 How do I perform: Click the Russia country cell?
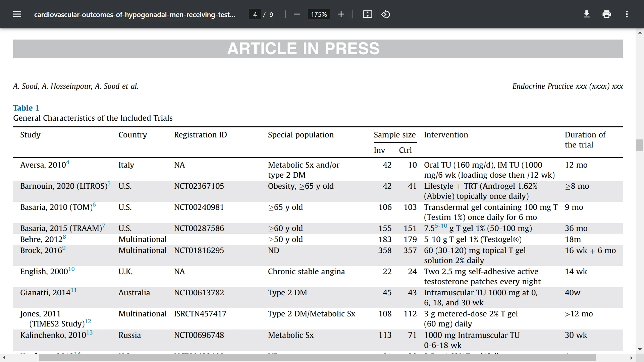click(129, 335)
